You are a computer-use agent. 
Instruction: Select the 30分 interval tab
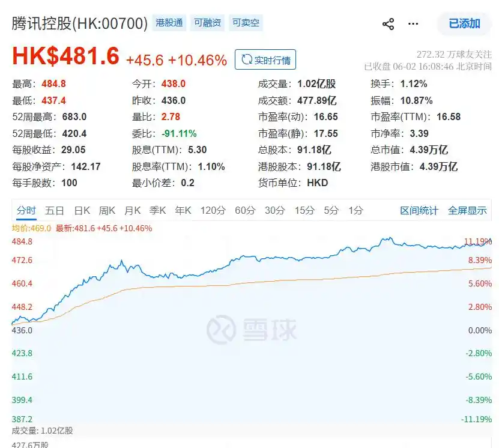coord(275,210)
